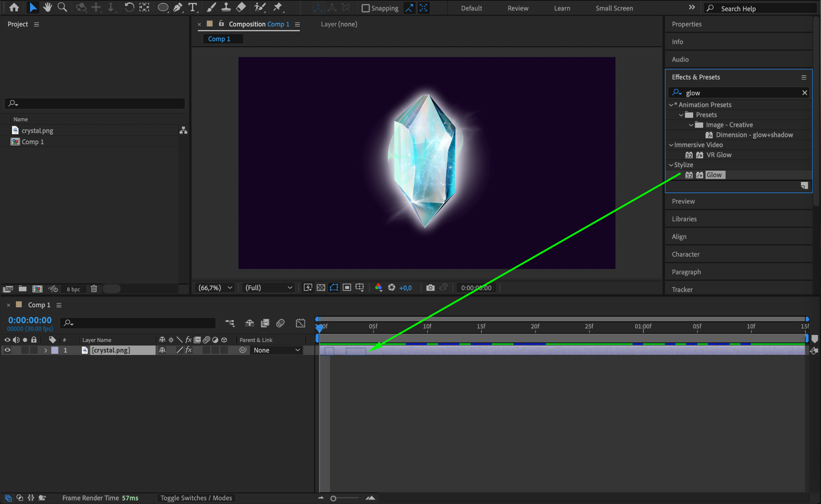Switch to the Review workspace
Viewport: 821px width, 504px height.
pos(518,8)
